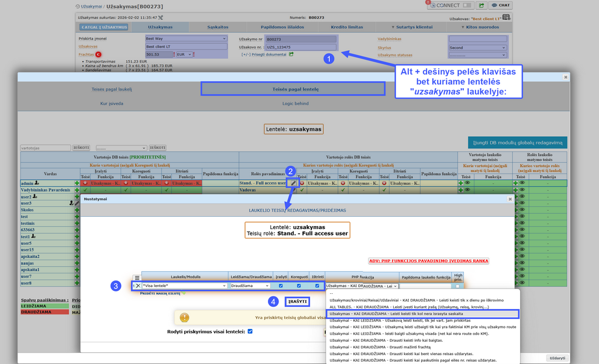Click green attach icon after Prisegti dokumentai
This screenshot has height=364, width=599.
[291, 54]
